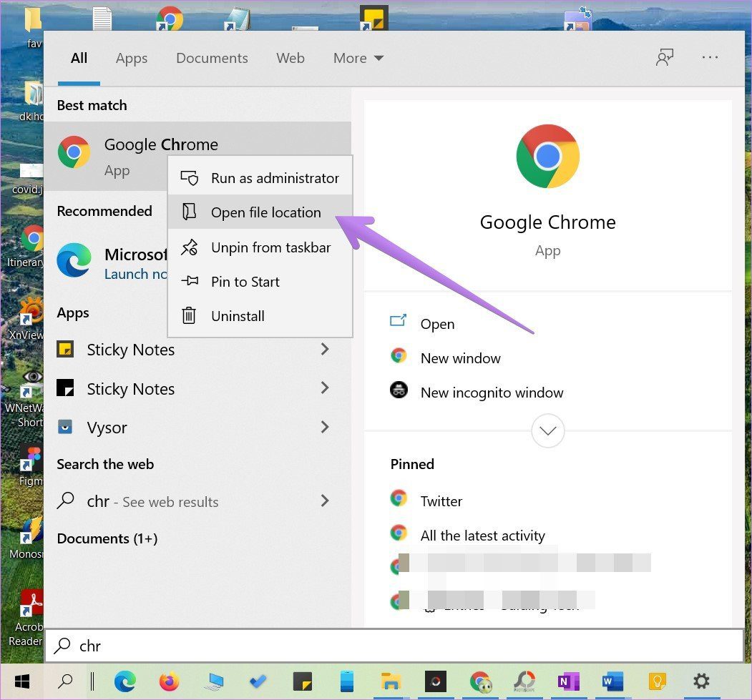Viewport: 752px width, 700px height.
Task: Choose Run as administrator
Action: click(x=260, y=178)
